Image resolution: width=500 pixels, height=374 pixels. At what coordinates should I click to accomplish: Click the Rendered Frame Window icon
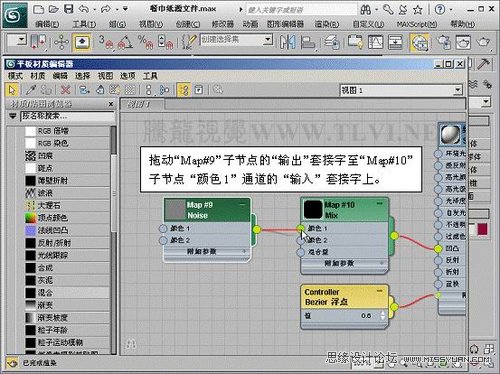(463, 42)
